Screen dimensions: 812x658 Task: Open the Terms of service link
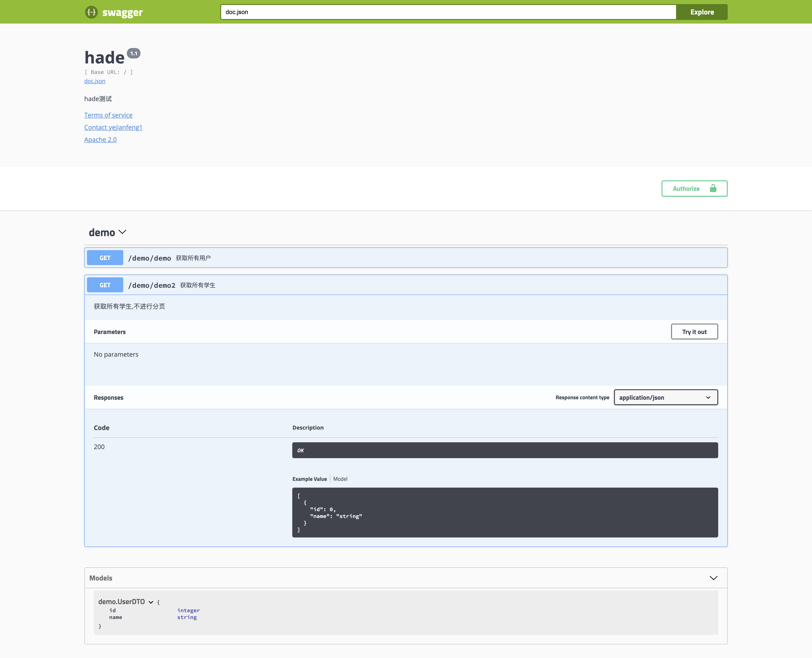108,115
